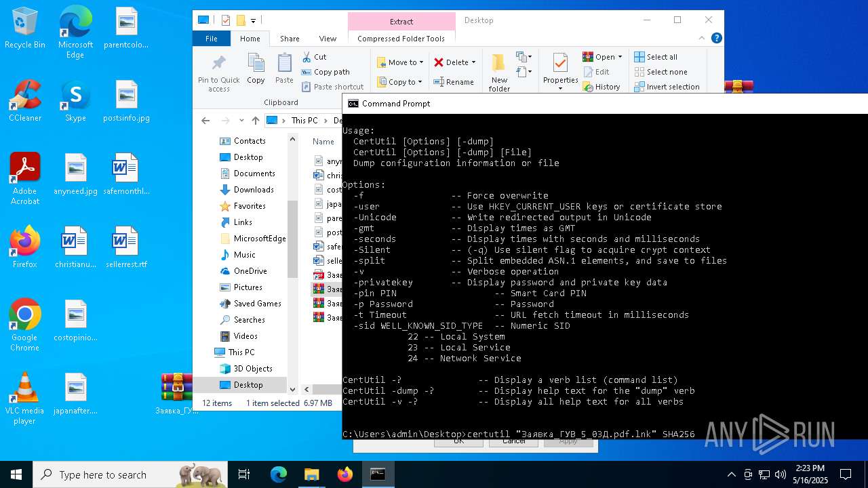Click the Name column header
868x488 pixels.
click(323, 142)
